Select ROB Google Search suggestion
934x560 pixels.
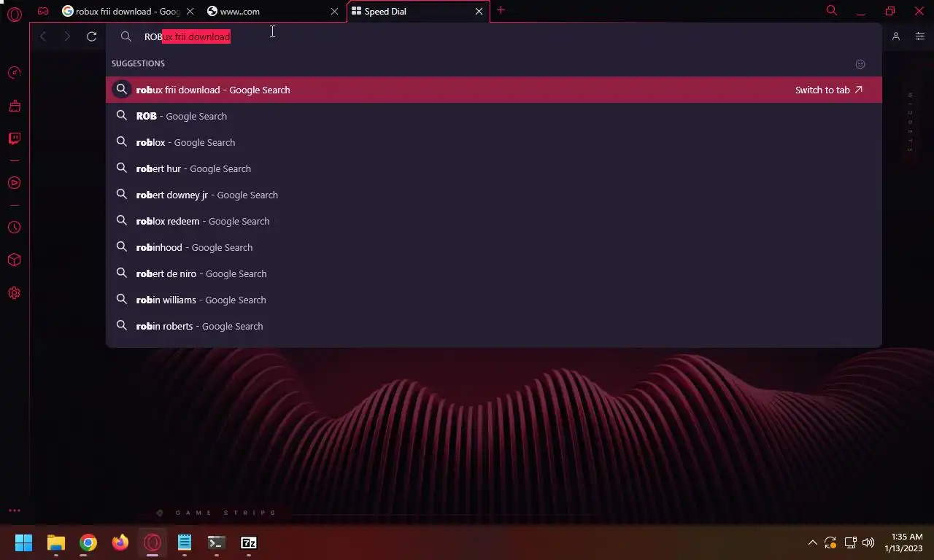[494, 116]
